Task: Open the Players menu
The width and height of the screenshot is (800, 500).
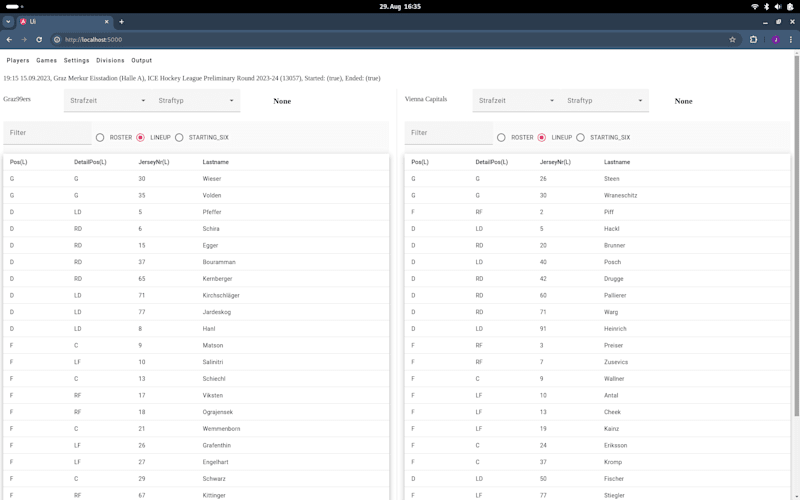Action: (18, 60)
